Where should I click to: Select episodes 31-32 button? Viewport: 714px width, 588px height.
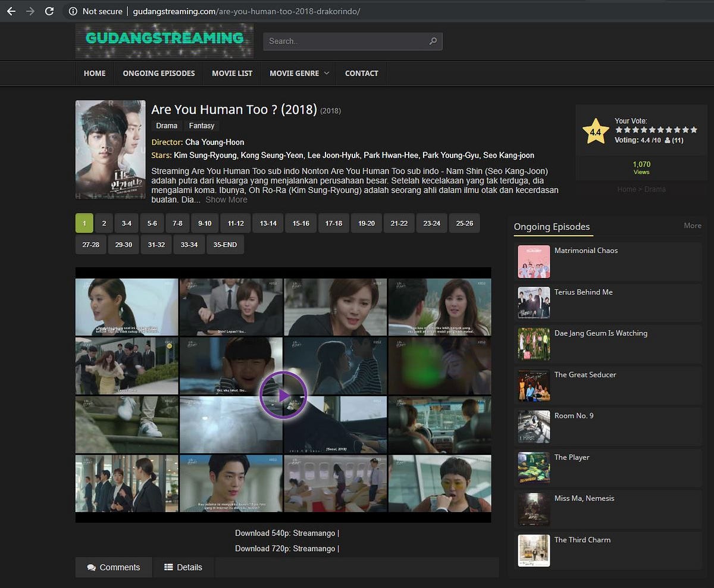(x=156, y=245)
